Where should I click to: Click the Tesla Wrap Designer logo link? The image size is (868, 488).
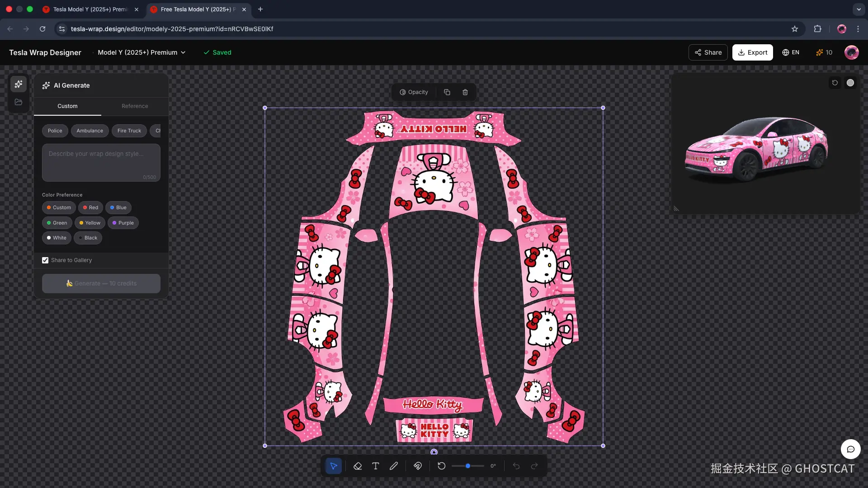coord(45,52)
